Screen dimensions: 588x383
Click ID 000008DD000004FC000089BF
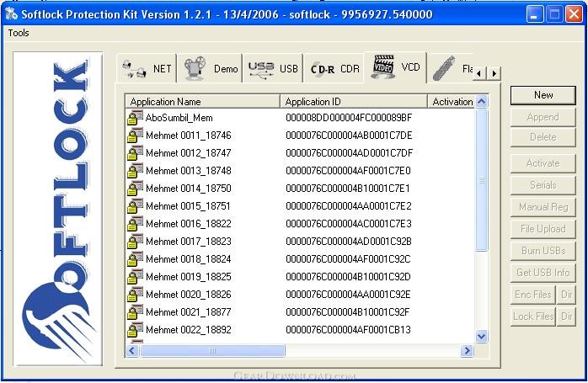349,118
